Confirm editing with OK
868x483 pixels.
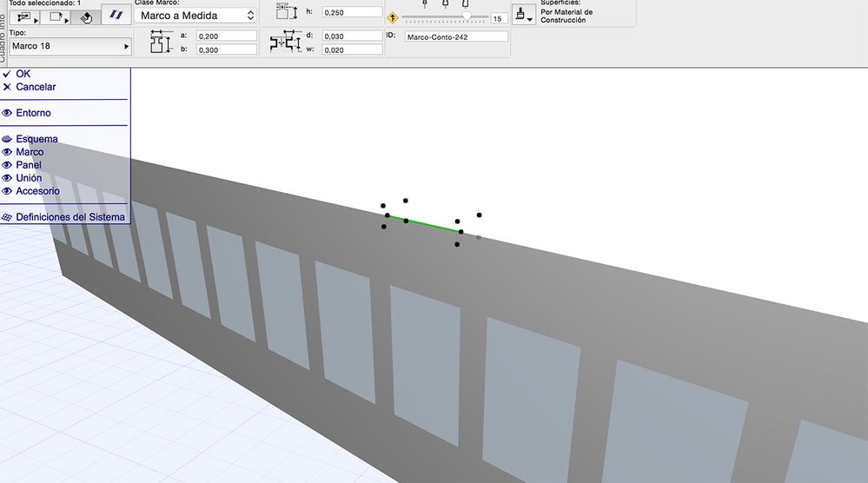pos(23,74)
